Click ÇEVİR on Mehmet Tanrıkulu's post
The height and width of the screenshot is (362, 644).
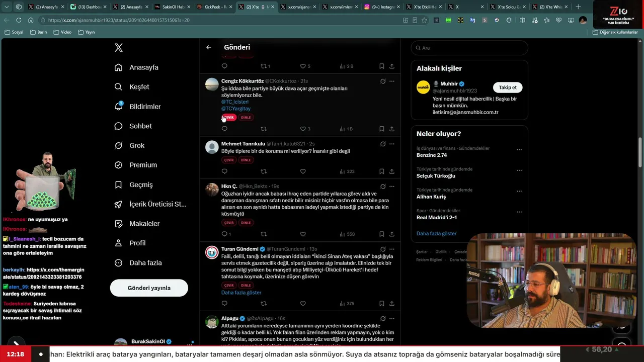(x=229, y=160)
